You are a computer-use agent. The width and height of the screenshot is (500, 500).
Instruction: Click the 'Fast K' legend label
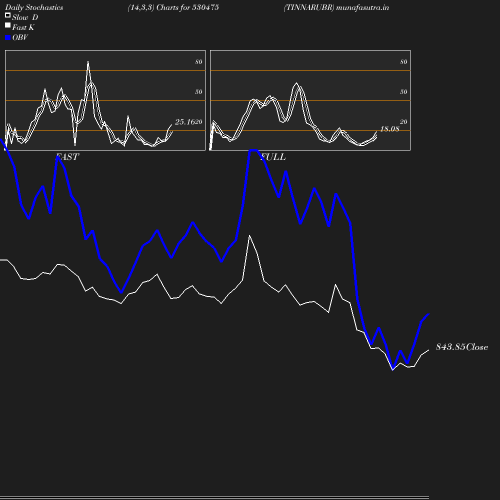23,27
